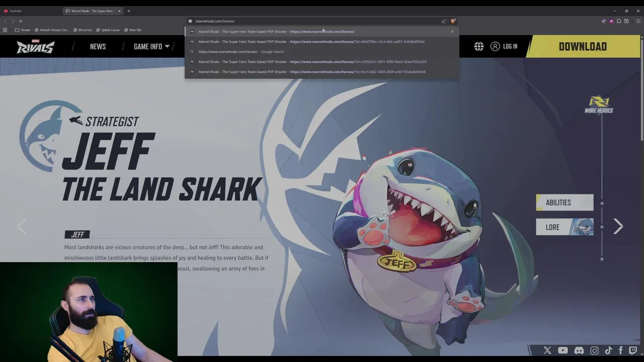Select the first heroes URL suggestion
Image resolution: width=644 pixels, height=362 pixels.
322,31
